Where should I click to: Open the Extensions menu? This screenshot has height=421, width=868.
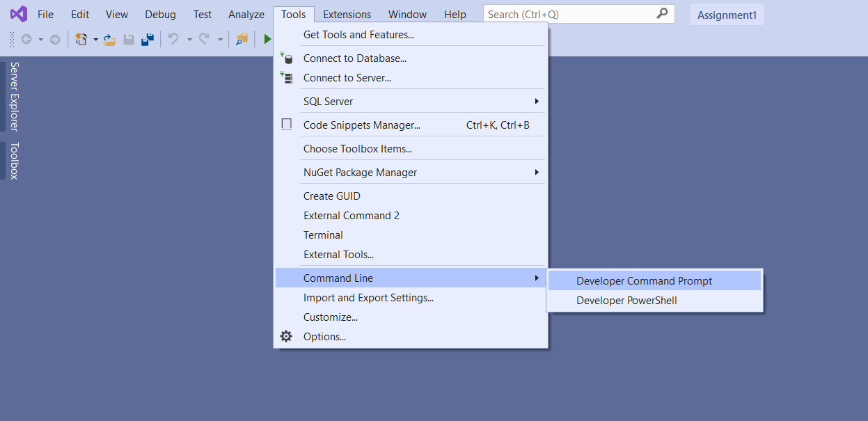tap(347, 15)
